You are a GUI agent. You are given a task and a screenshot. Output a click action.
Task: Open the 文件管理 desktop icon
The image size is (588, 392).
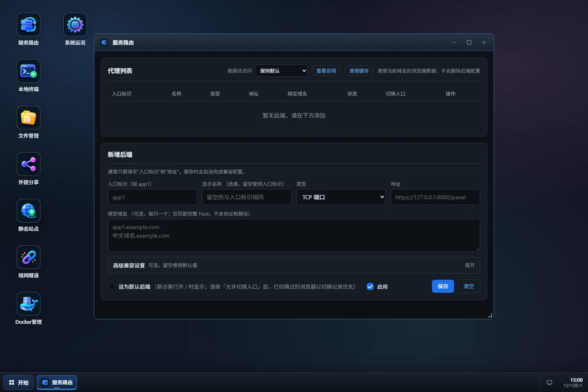tap(29, 122)
